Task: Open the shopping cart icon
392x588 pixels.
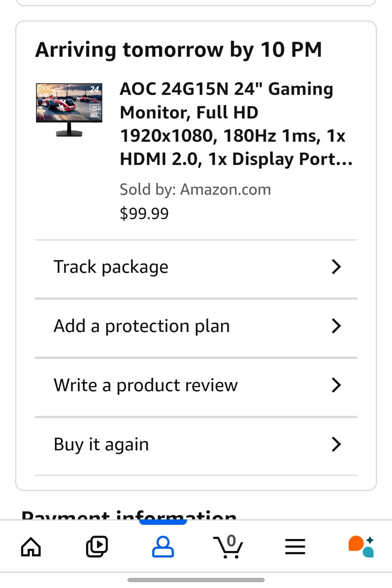Action: pyautogui.click(x=228, y=547)
